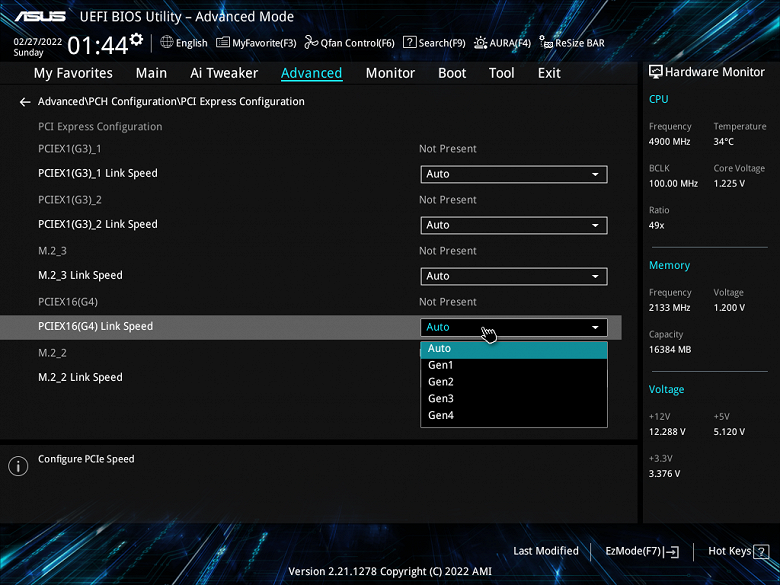Image resolution: width=780 pixels, height=585 pixels.
Task: Click the arrow of M.2_3 dropdown
Action: (x=595, y=277)
